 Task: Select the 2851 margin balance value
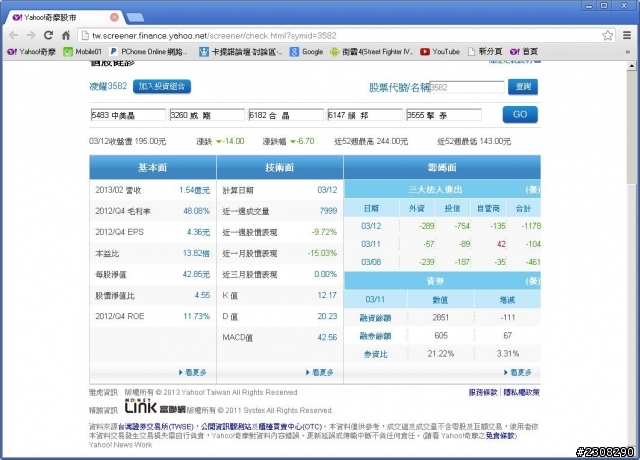[440, 318]
